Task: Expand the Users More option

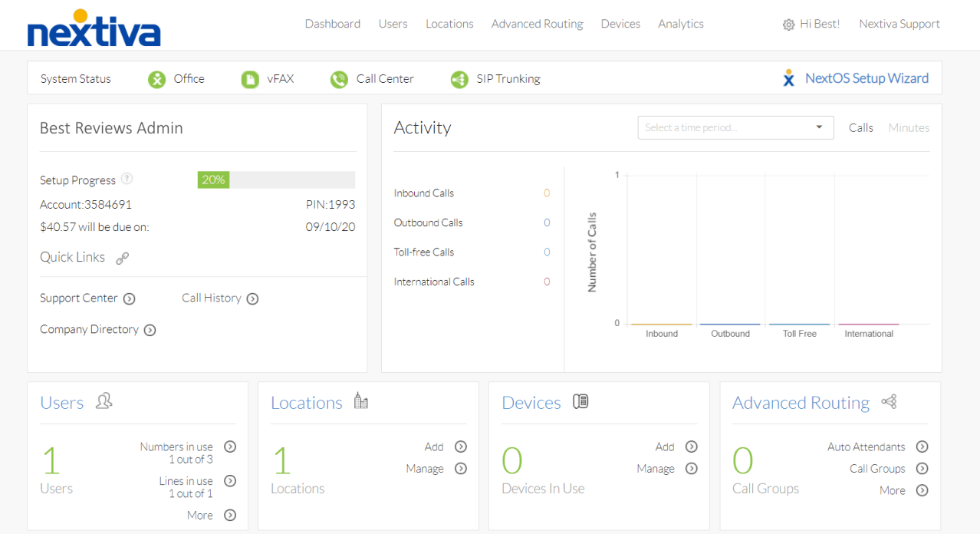Action: [230, 515]
